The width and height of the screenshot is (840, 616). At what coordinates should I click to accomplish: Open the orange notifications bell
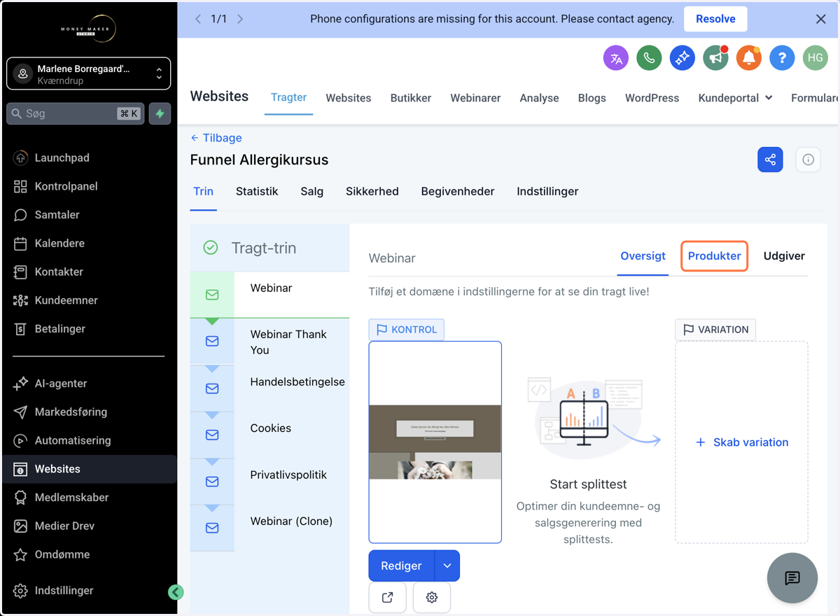pos(749,58)
